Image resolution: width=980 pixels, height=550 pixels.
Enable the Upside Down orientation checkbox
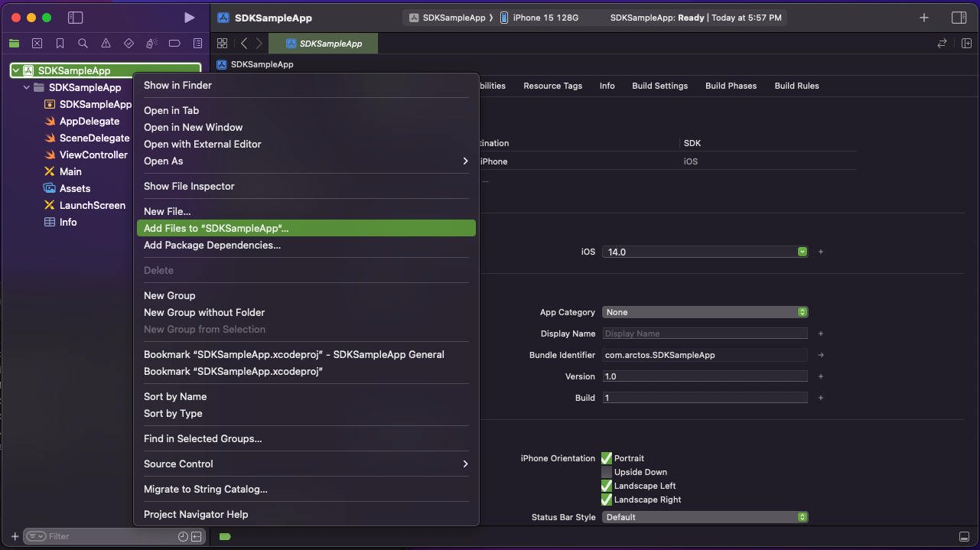607,472
